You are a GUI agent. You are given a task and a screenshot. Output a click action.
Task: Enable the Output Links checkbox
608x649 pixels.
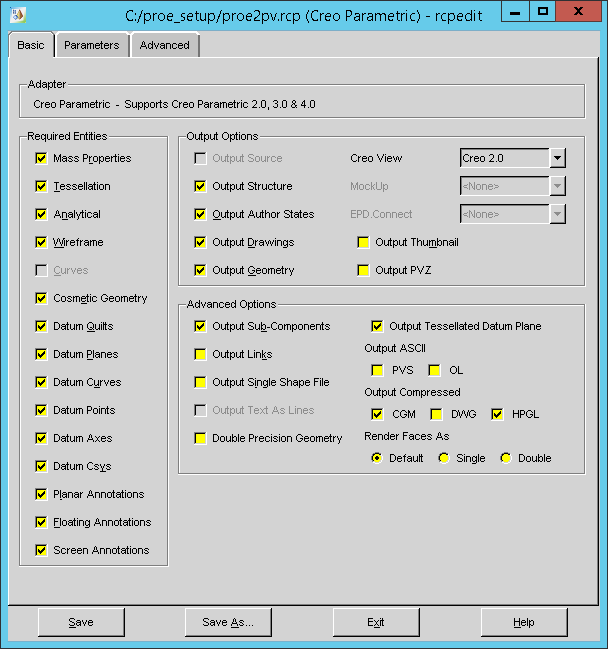pos(200,354)
